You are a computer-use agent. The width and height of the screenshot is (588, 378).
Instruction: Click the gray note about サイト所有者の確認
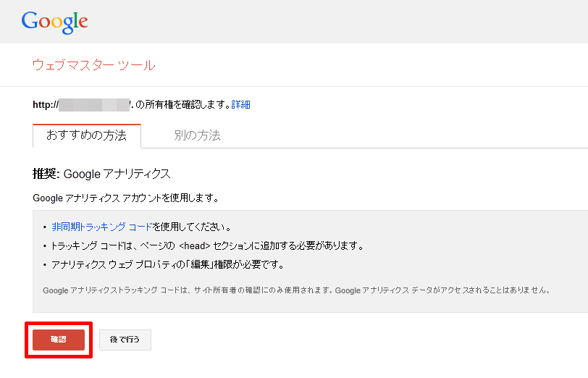[x=297, y=290]
